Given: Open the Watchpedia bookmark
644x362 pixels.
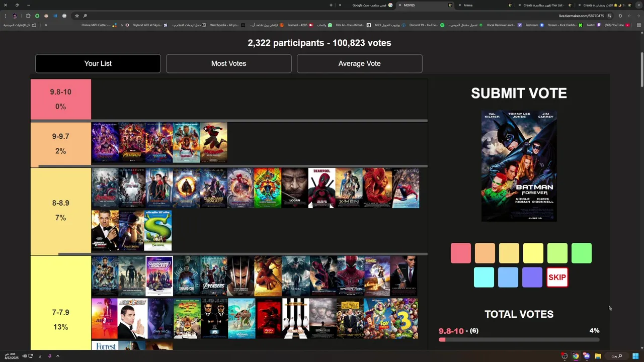Looking at the screenshot, I should (x=227, y=25).
